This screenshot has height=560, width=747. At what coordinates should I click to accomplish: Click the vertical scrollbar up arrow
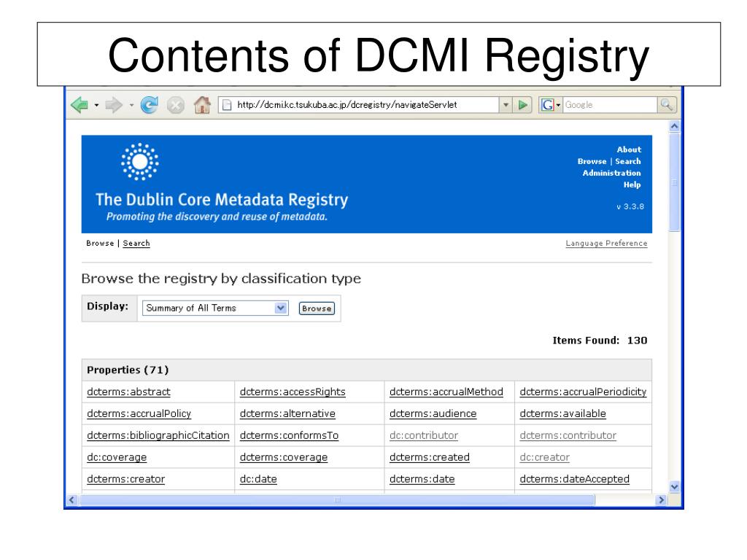[x=674, y=126]
